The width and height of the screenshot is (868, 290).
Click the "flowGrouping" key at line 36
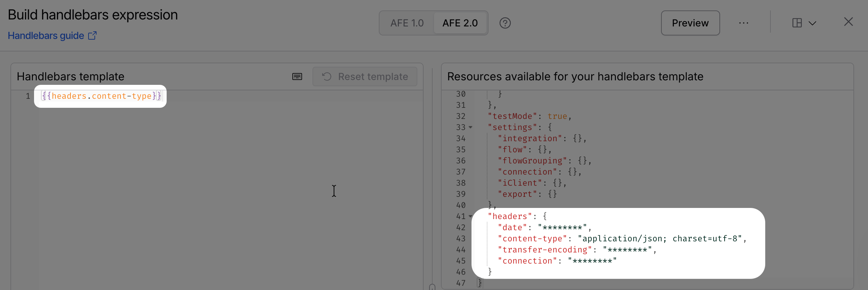[533, 161]
